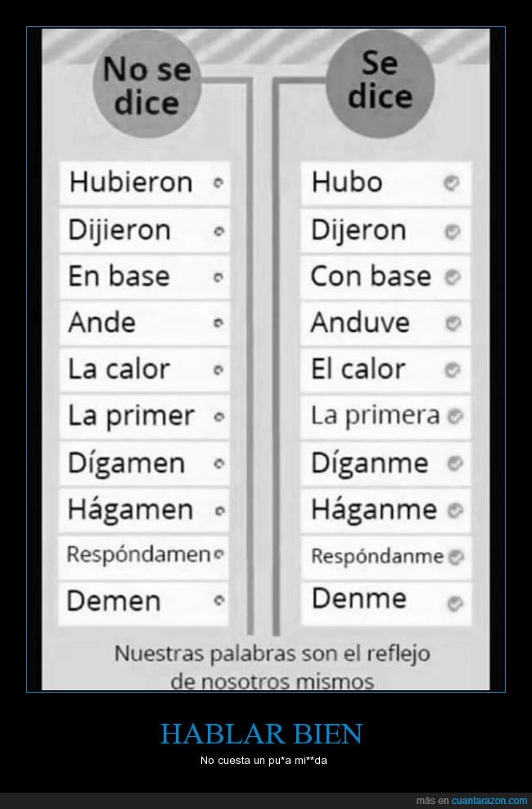Click the 'Háganme' item box

pos(386,510)
